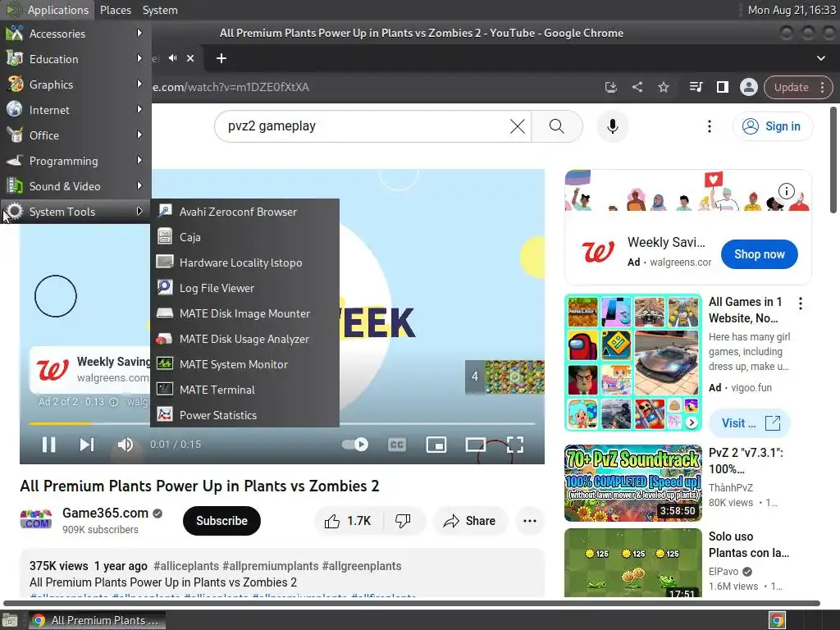Screen dimensions: 840x630
Task: Open 70+ PvZ Soundtrack video thumbnail
Action: [633, 483]
